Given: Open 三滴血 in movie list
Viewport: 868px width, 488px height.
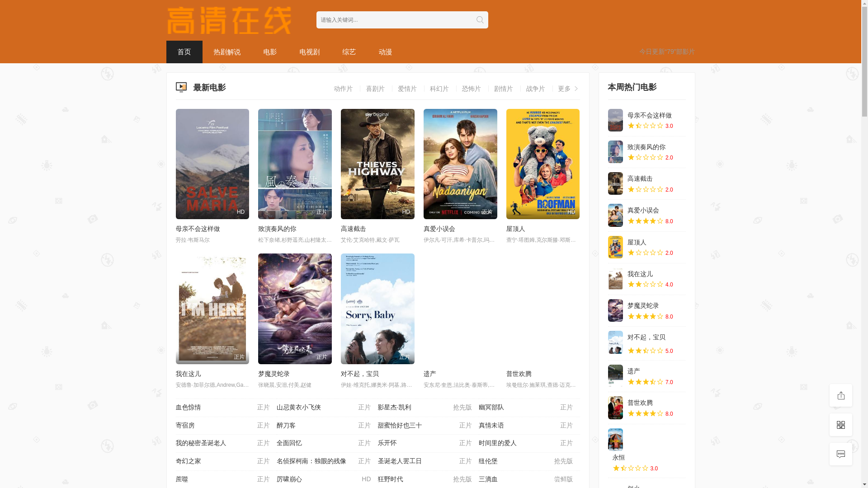Looking at the screenshot, I should pyautogui.click(x=488, y=479).
